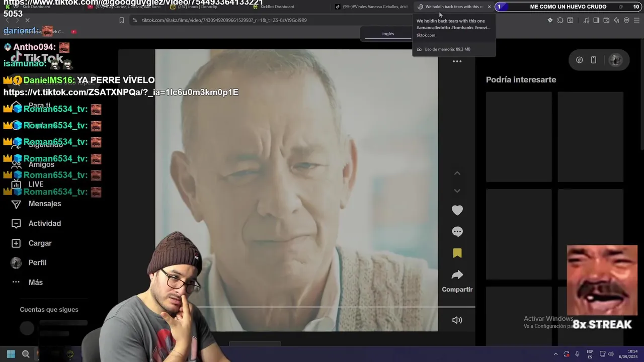644x362 pixels.
Task: Click ESP language indicator in taskbar
Action: (x=590, y=354)
